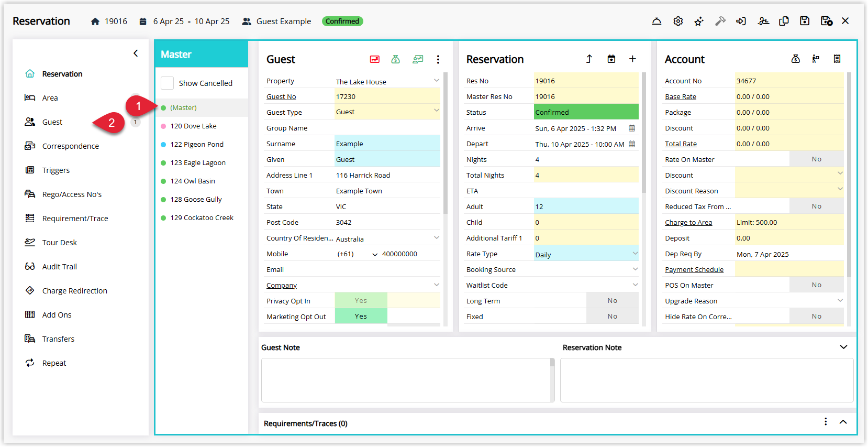
Task: Click the copy reservation icon
Action: tap(784, 21)
